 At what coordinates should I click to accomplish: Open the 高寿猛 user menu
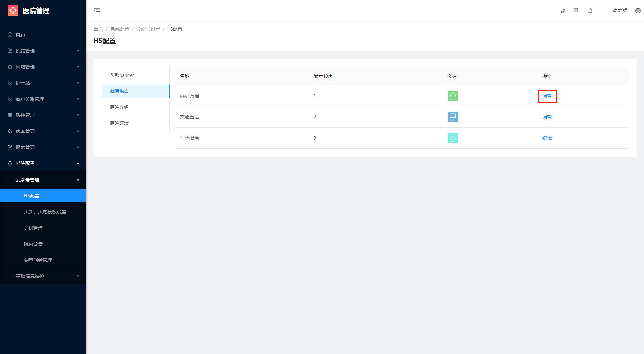[x=620, y=11]
